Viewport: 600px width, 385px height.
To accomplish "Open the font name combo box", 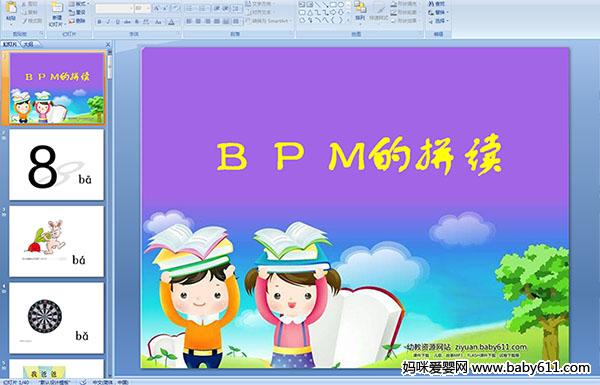I will pyautogui.click(x=114, y=8).
